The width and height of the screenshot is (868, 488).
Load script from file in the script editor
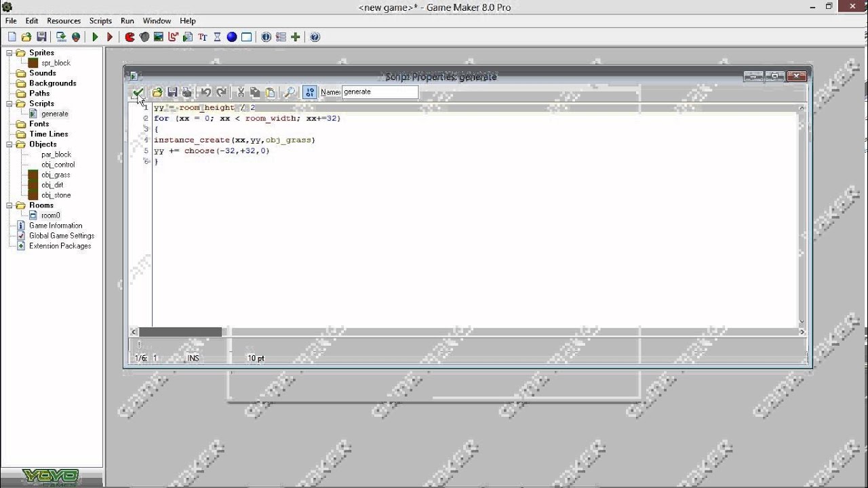[157, 92]
